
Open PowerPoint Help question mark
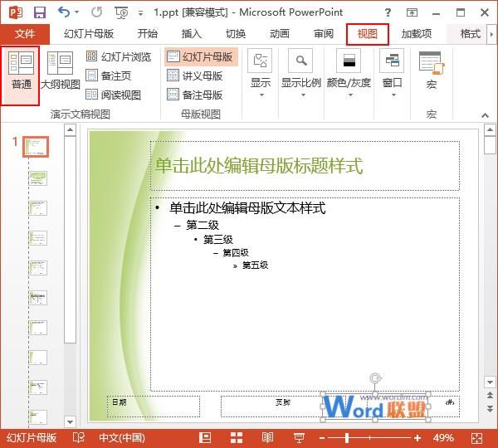(x=388, y=12)
